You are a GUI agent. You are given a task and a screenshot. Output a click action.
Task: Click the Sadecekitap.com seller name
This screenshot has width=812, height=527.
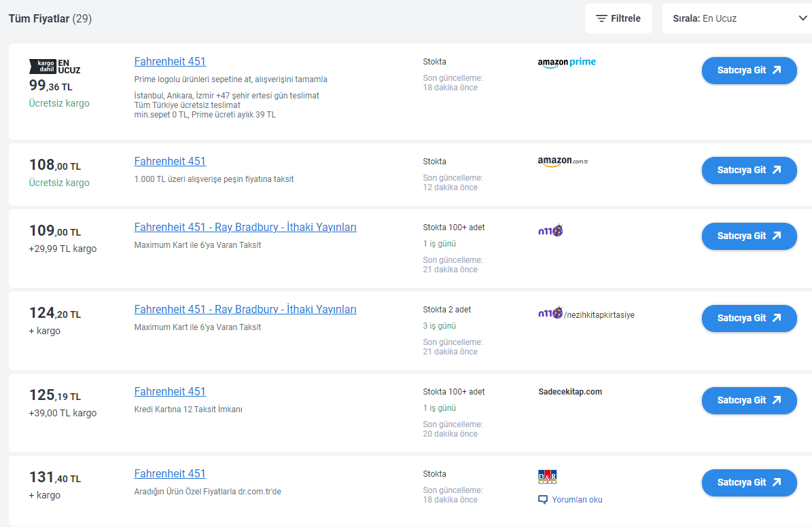(569, 392)
